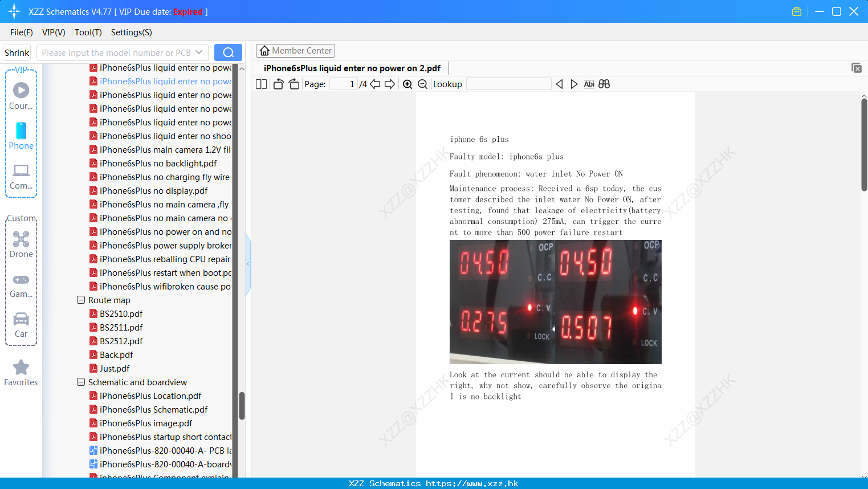868x489 pixels.
Task: Open iPhone6sPlus restart when boot file
Action: [x=161, y=273]
